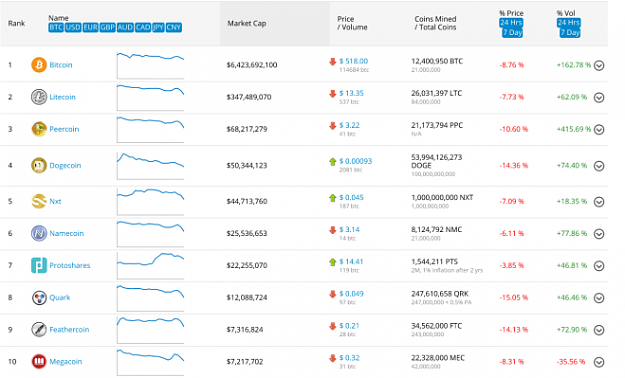Open the Bitcoin price sparkline chart
Image resolution: width=625 pixels, height=378 pixels.
tap(150, 65)
